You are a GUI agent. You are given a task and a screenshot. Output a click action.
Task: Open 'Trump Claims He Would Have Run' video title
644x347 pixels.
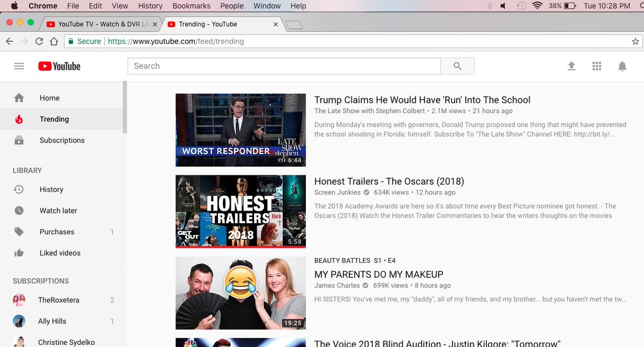(x=422, y=100)
